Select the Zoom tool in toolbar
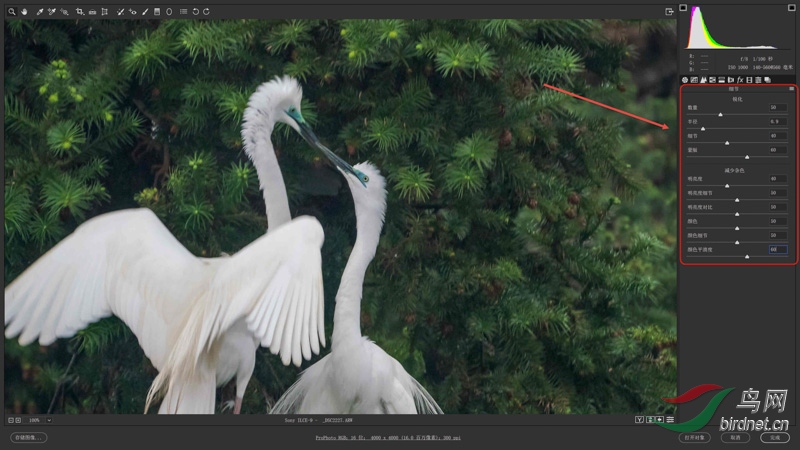This screenshot has width=800, height=450. click(x=10, y=11)
